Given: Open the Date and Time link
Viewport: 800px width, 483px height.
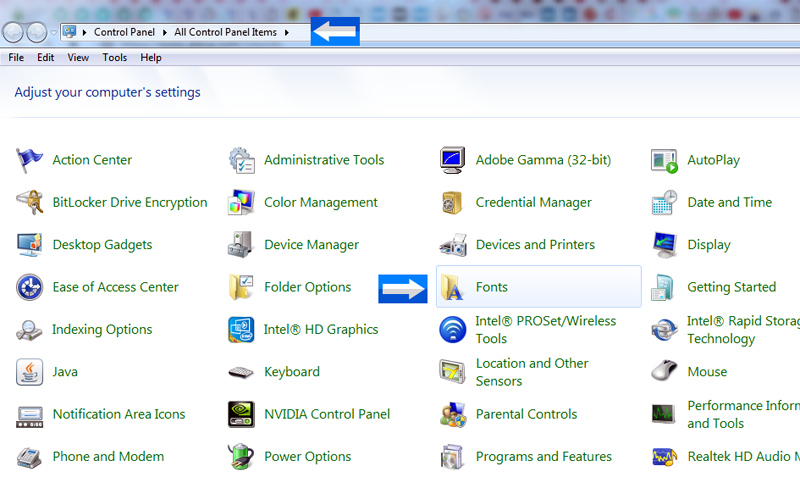Looking at the screenshot, I should (x=730, y=202).
